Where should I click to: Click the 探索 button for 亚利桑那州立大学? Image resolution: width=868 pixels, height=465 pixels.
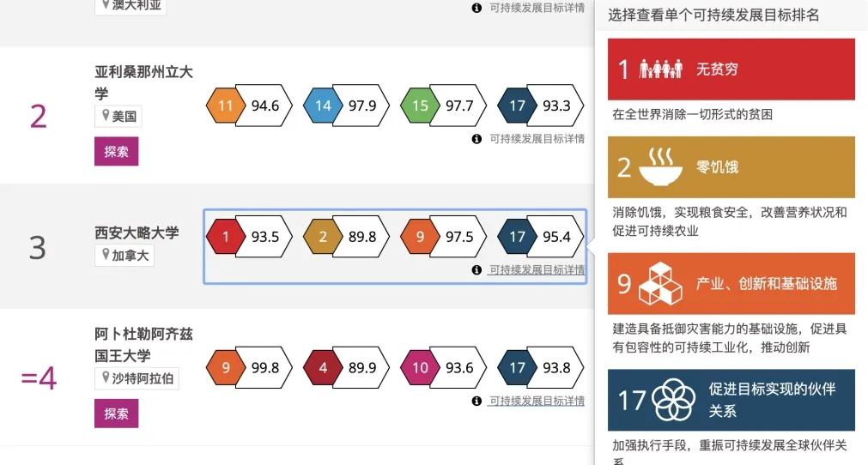point(116,152)
